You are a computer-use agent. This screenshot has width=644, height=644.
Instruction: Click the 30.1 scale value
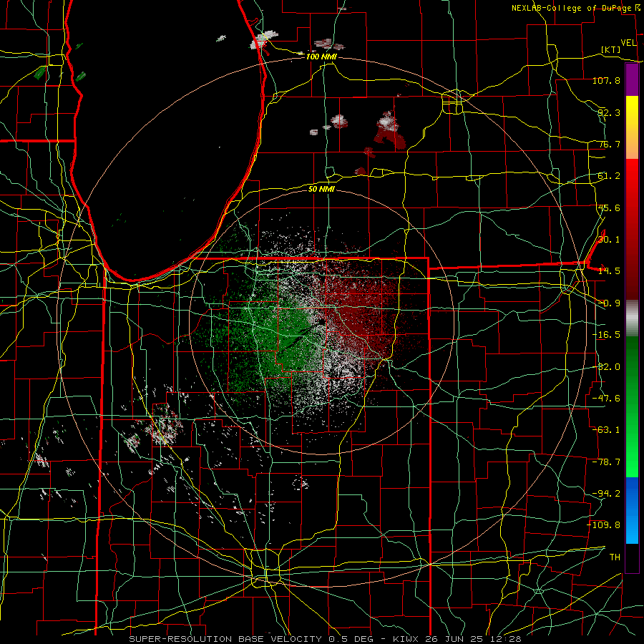tap(609, 240)
